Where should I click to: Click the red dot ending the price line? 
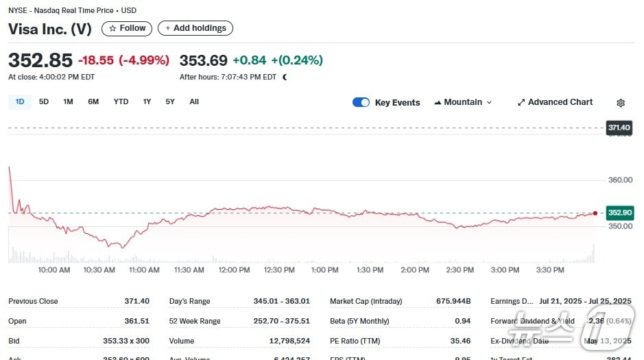pos(595,213)
